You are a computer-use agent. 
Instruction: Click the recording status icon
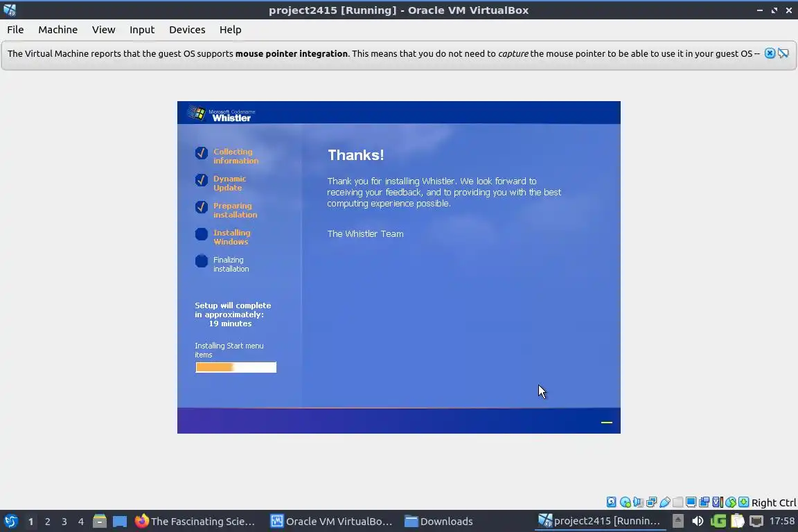click(x=704, y=502)
